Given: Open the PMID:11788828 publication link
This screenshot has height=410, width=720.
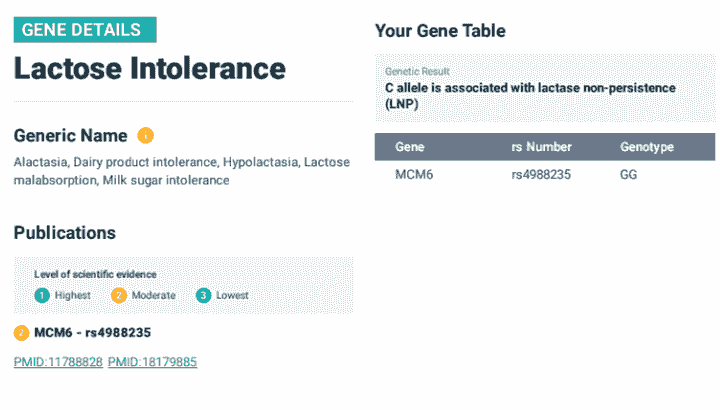Looking at the screenshot, I should click(58, 362).
